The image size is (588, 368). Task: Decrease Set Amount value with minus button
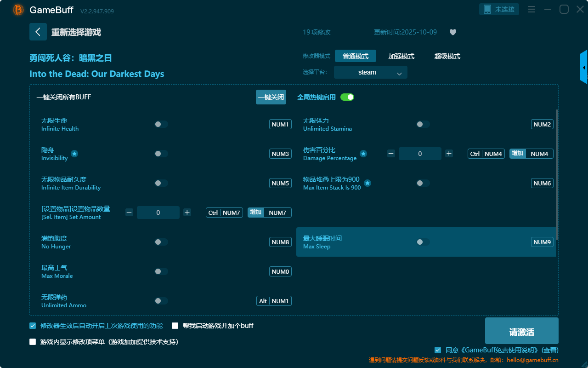(x=130, y=213)
